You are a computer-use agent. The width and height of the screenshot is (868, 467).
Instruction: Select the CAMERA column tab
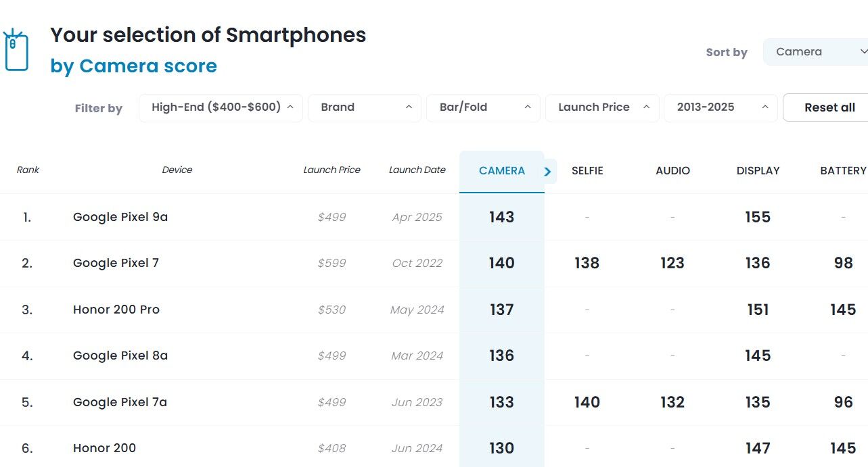(x=501, y=171)
